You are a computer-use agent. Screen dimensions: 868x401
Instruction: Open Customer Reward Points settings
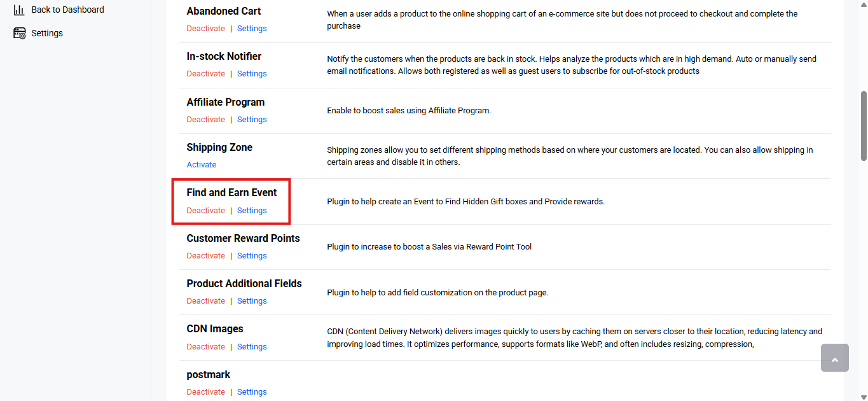(x=252, y=256)
